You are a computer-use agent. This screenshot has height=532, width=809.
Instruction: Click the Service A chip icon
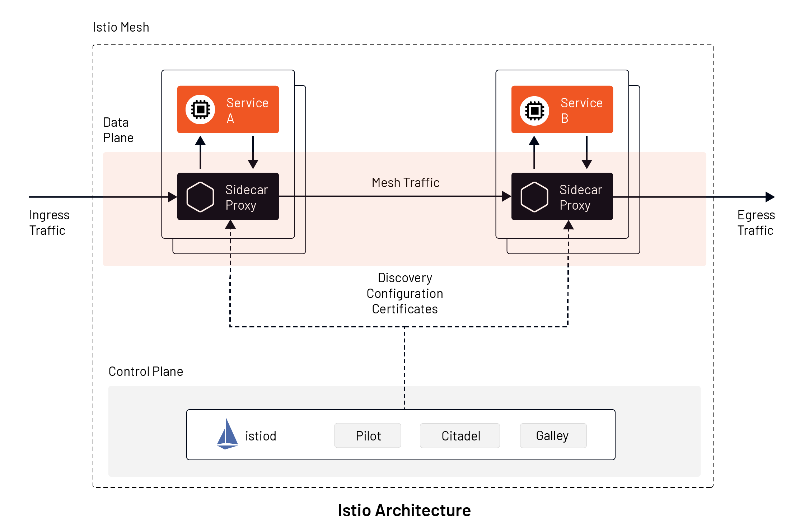pos(200,109)
